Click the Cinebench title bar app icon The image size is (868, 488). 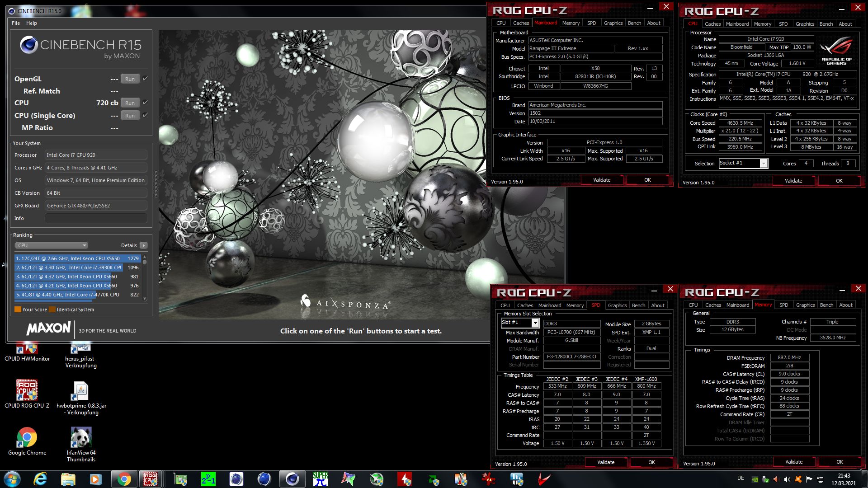pos(11,11)
